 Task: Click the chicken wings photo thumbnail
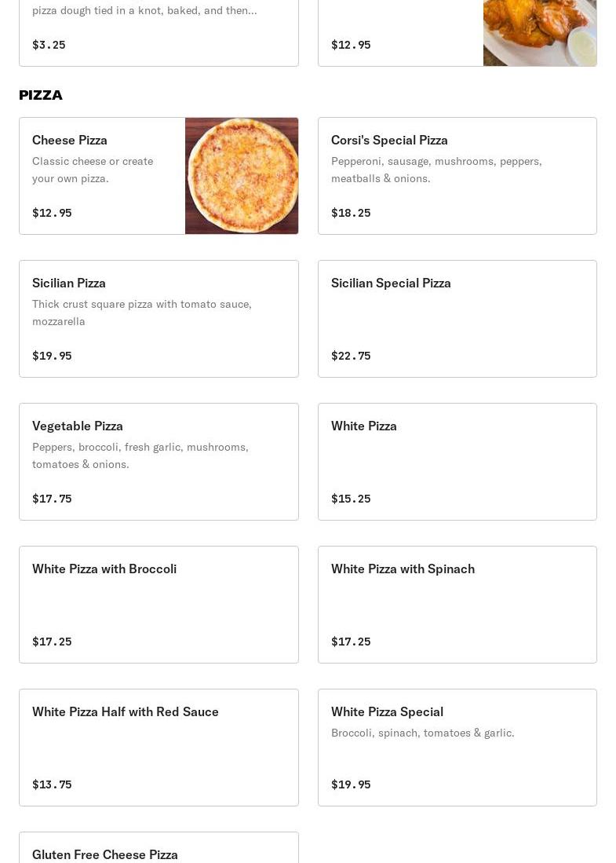540,33
